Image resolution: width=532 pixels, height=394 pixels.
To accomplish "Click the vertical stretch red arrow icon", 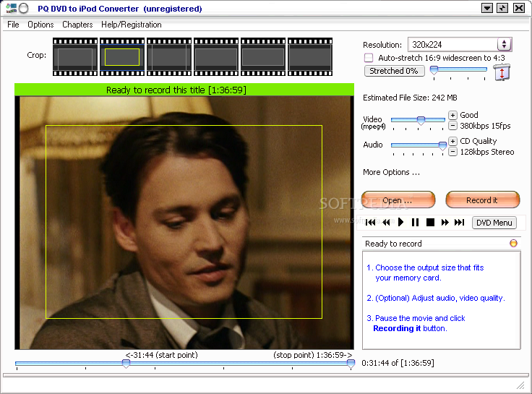I will tap(502, 72).
